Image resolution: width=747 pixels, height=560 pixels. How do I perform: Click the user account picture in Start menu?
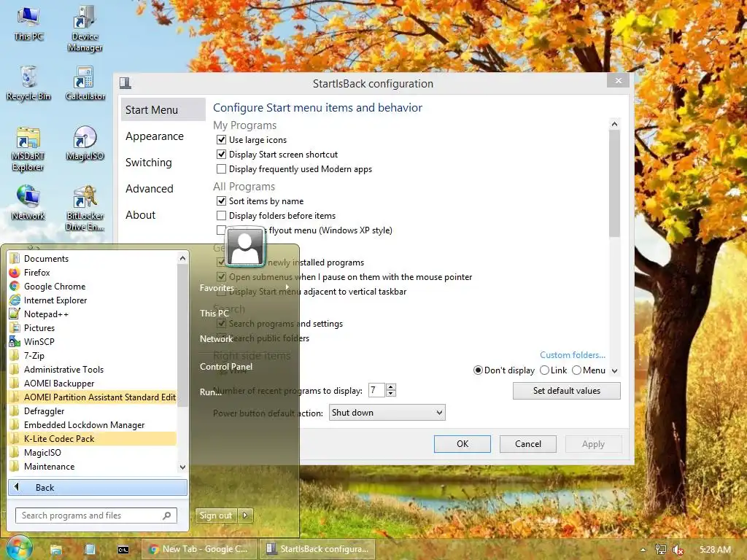[245, 246]
